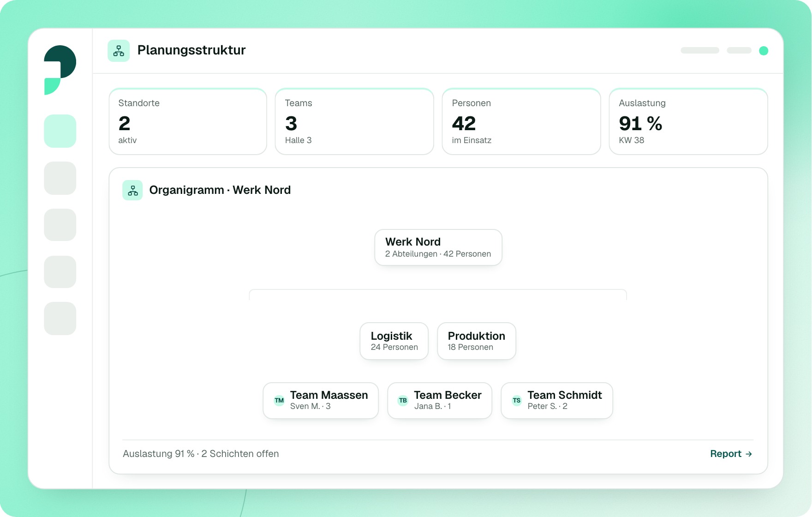This screenshot has height=517, width=812.
Task: Open the Report link
Action: (731, 454)
